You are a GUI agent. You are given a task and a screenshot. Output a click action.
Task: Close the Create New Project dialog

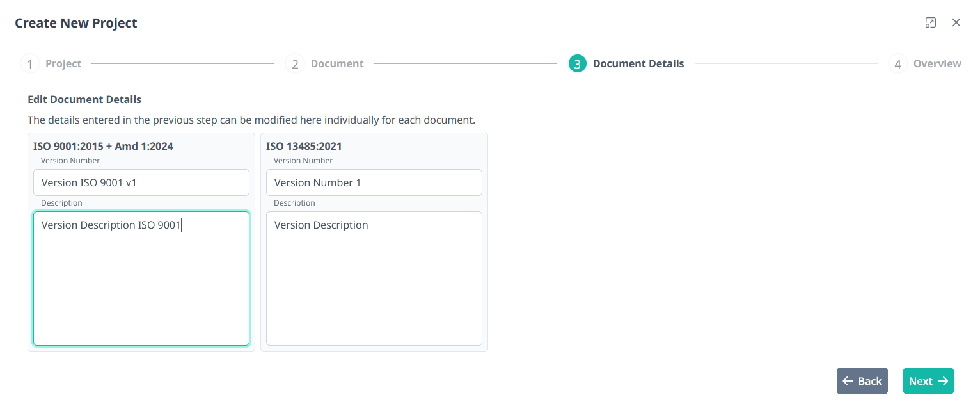[956, 23]
